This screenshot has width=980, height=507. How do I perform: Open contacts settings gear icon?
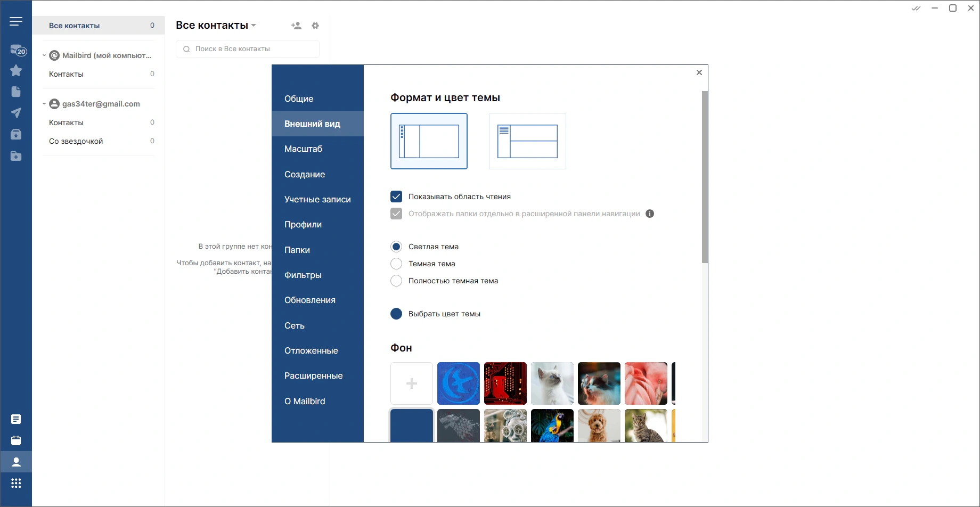[x=315, y=26]
